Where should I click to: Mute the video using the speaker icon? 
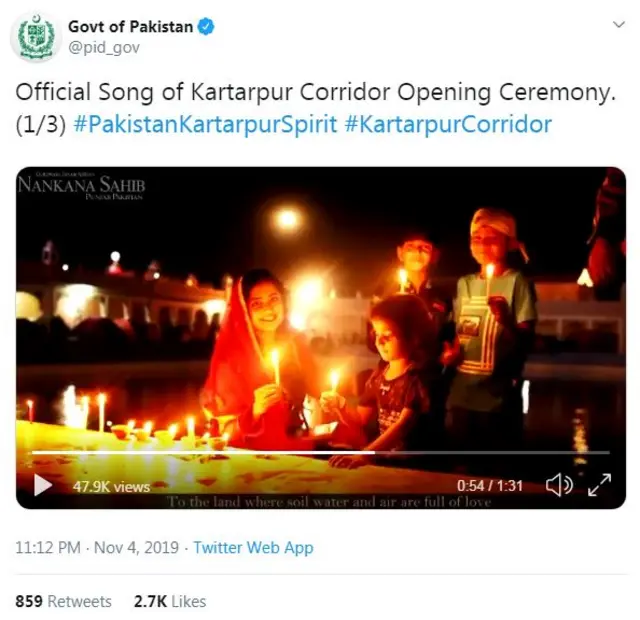(x=559, y=485)
